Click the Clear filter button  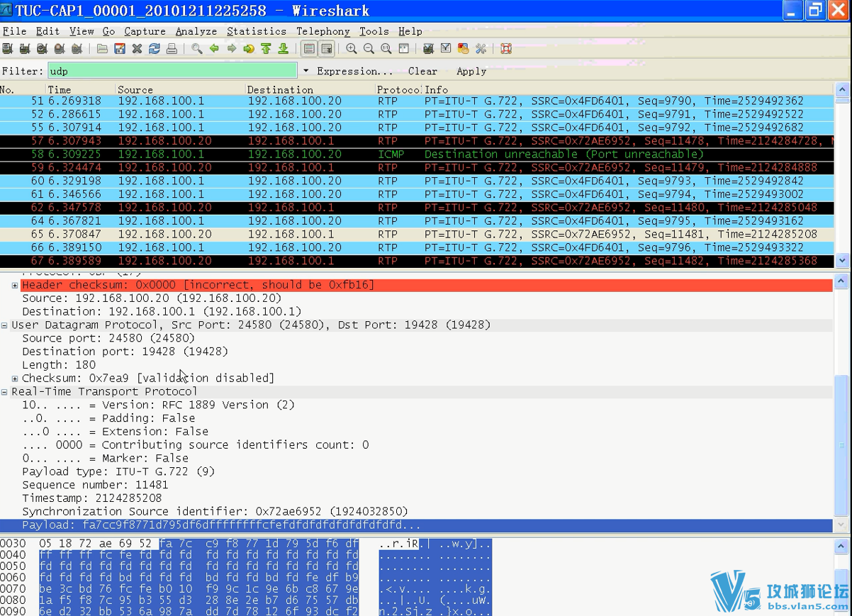(x=422, y=72)
